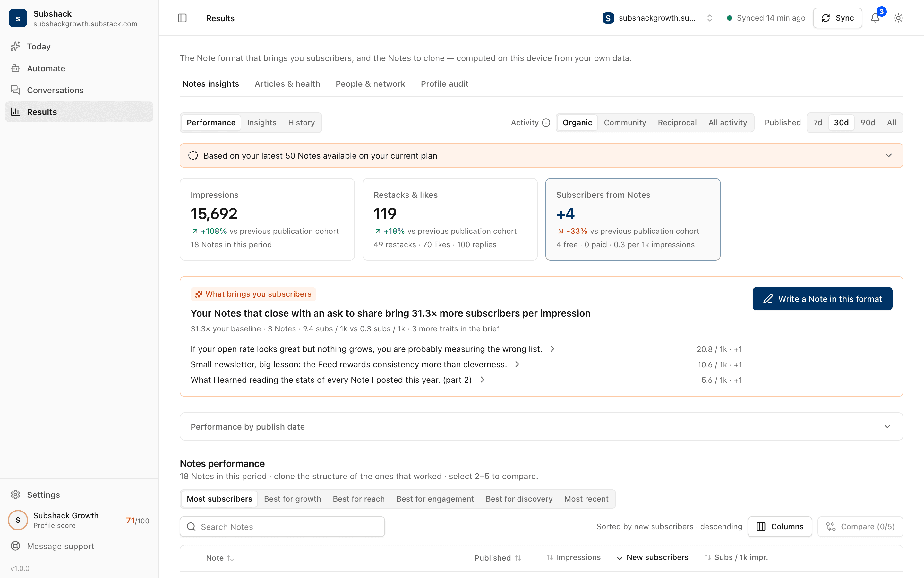Click the search magnifier icon
Screen dimensions: 924x578
pos(191,527)
